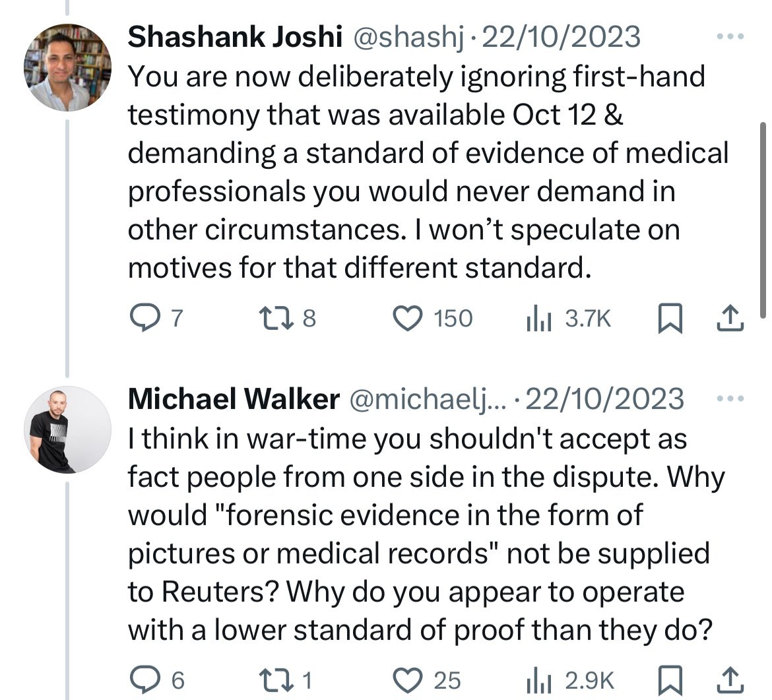The image size is (772, 700).
Task: Bookmark Michael Walker's tweet
Action: (x=670, y=681)
